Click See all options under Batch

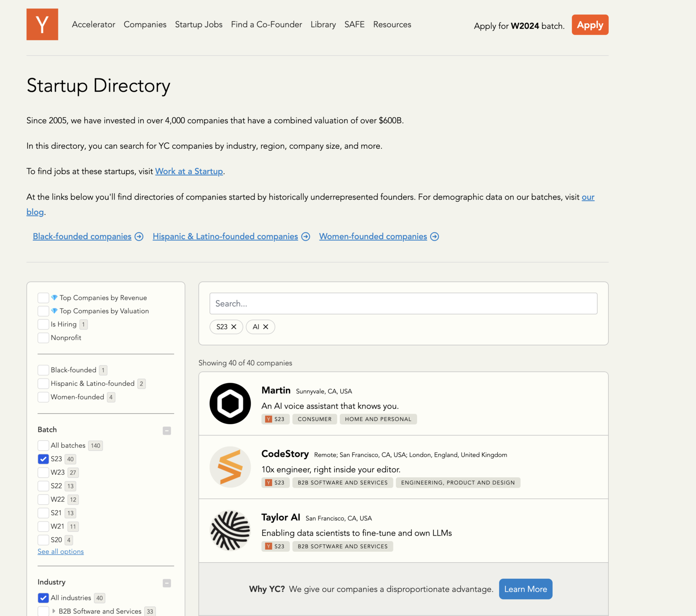pos(60,552)
